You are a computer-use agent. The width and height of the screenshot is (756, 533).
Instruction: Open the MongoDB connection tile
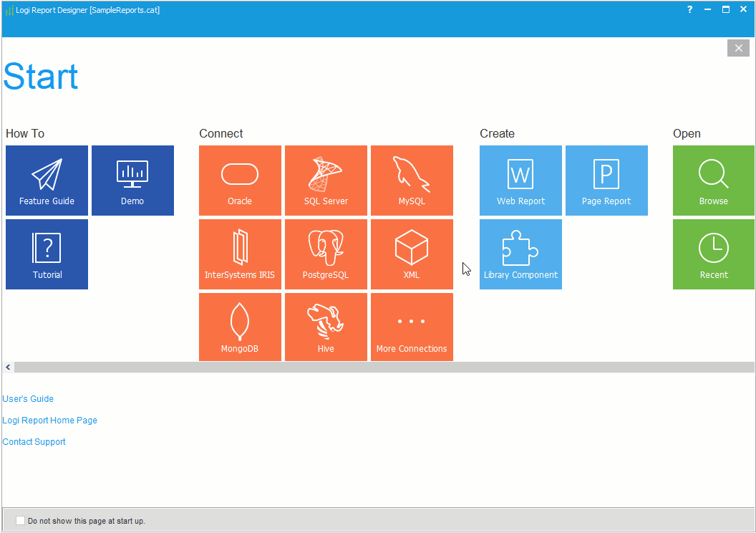pos(240,327)
